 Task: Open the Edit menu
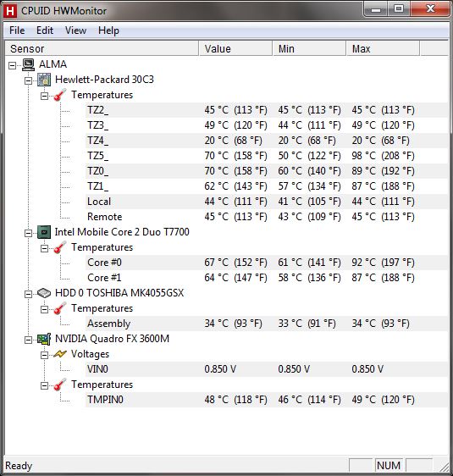click(45, 30)
